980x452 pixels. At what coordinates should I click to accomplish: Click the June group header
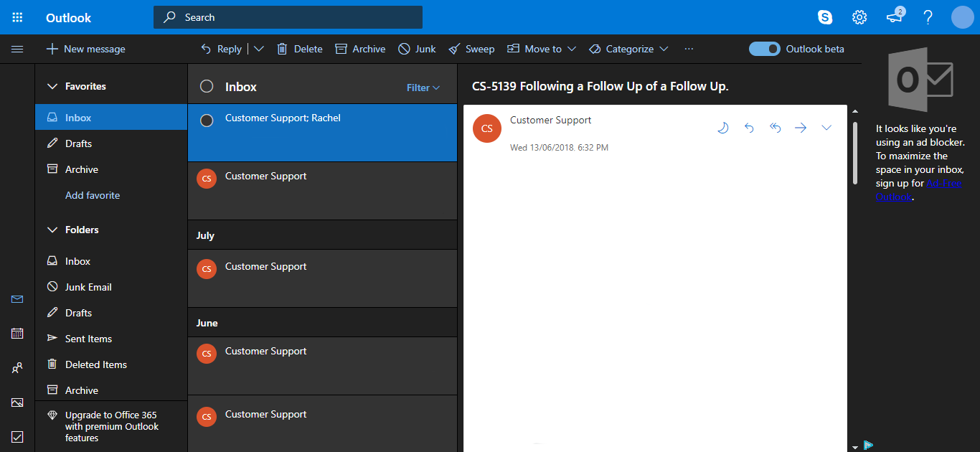click(x=322, y=323)
